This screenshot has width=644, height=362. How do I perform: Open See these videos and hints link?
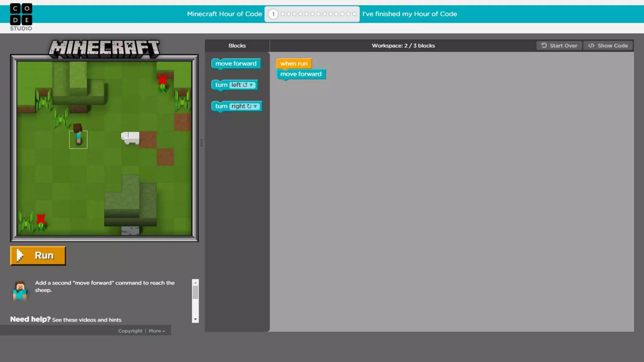click(x=87, y=320)
